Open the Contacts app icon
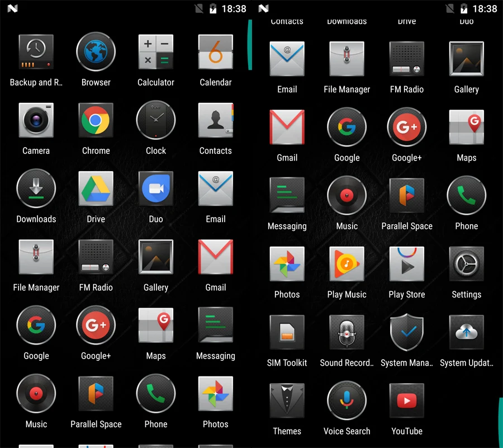This screenshot has height=448, width=503. [216, 120]
